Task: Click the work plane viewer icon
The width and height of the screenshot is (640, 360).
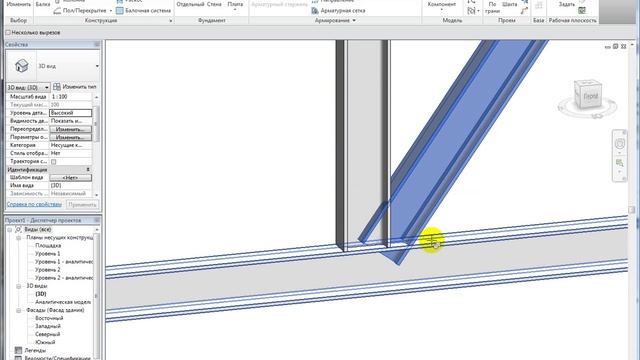Action: click(582, 11)
